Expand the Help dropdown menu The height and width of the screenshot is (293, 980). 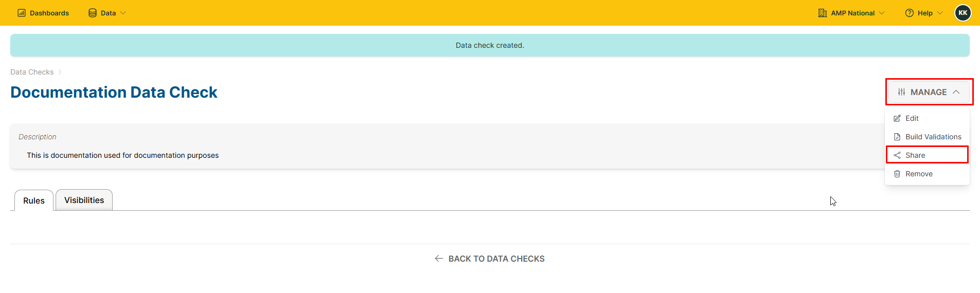coord(924,13)
